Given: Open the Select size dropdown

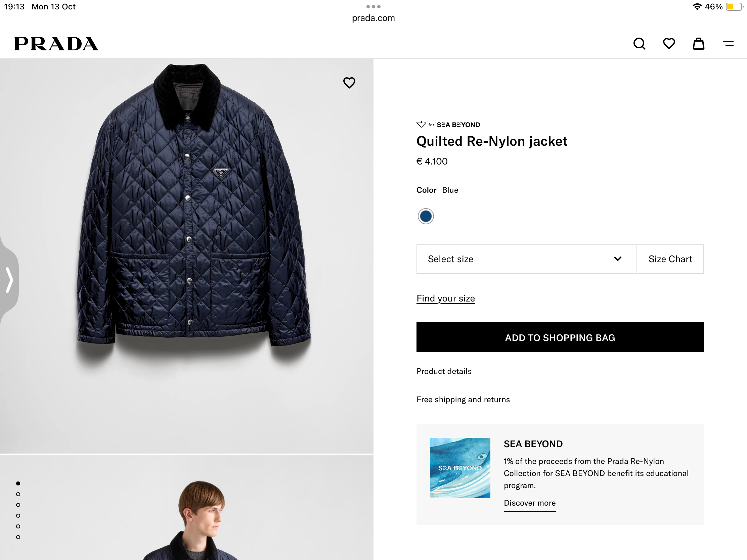Looking at the screenshot, I should click(526, 259).
